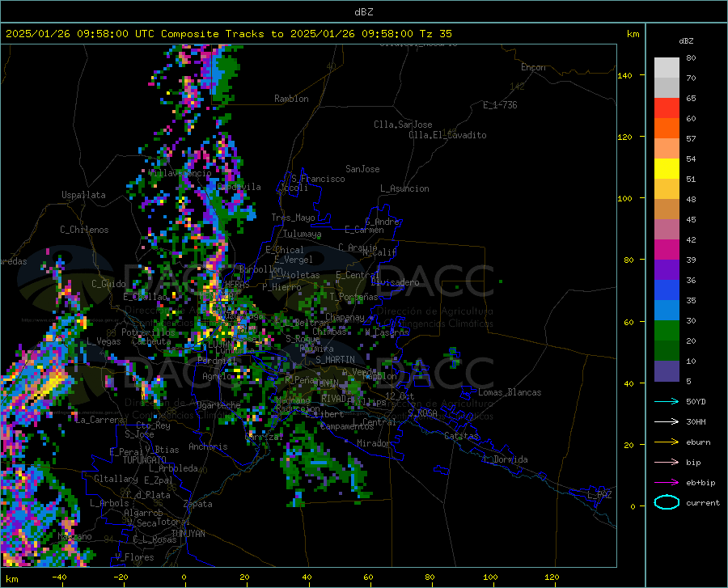Viewport: 728px width, 588px height.
Task: Click the pink bip arrow symbol
Action: tap(667, 463)
